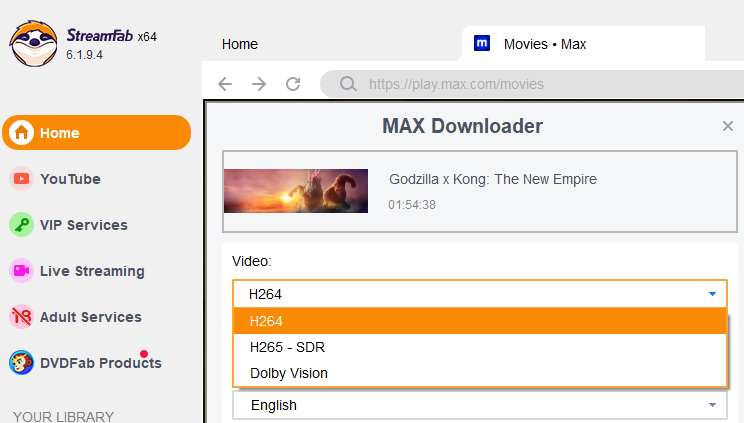Click the orange Home house icon
744x423 pixels.
21,132
